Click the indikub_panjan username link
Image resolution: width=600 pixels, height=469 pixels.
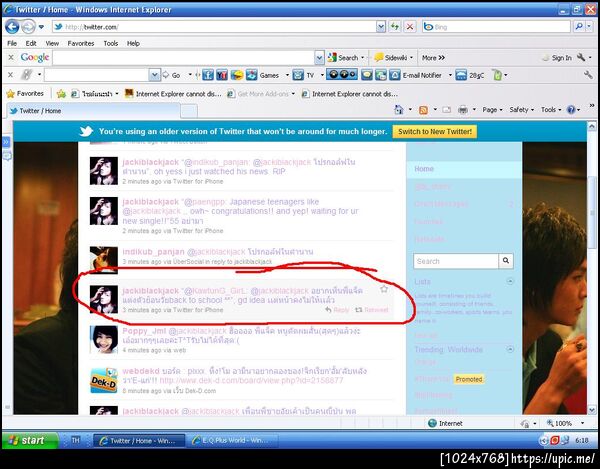click(153, 252)
